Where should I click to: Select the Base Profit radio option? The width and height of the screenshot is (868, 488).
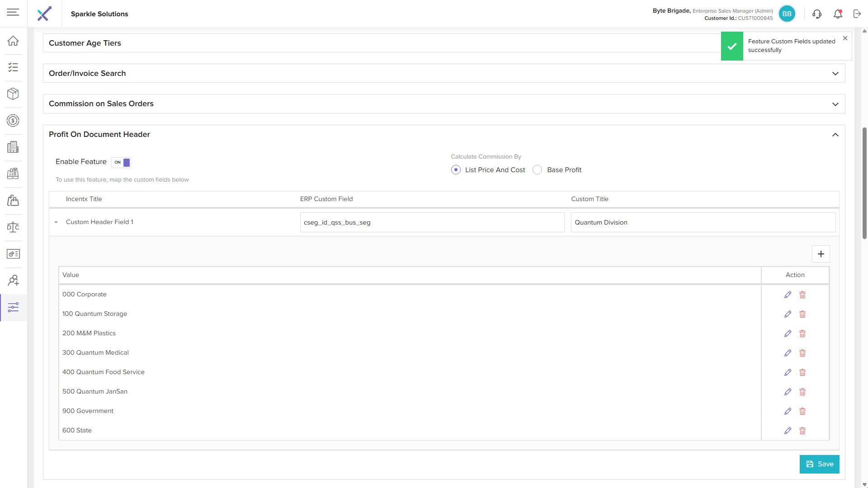tap(537, 170)
